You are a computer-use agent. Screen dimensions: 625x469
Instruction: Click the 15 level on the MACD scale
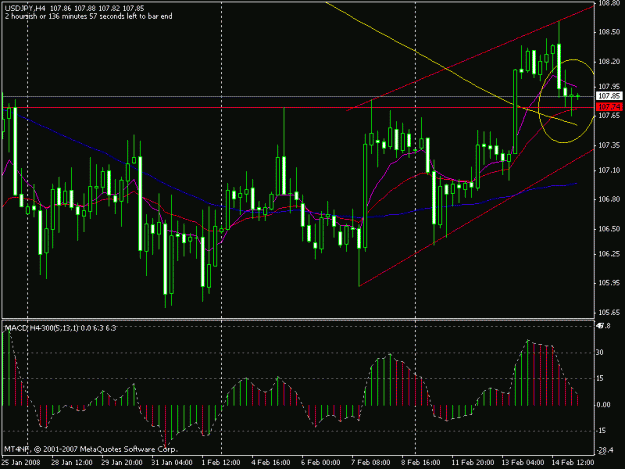(600, 379)
